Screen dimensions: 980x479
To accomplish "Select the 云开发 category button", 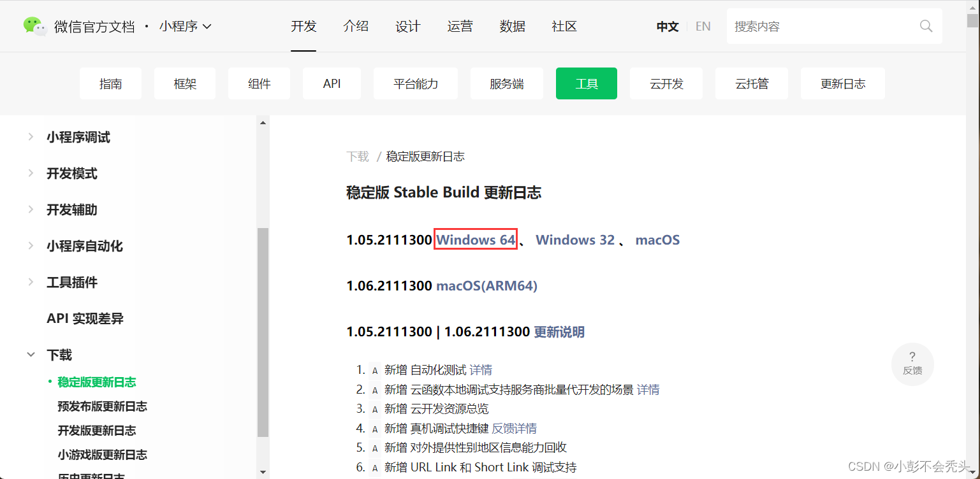I will point(666,83).
